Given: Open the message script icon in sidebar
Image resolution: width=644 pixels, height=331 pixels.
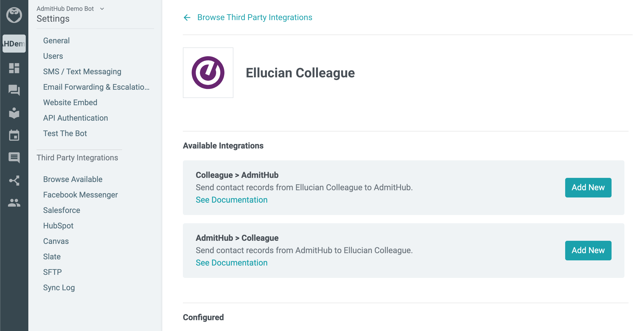Looking at the screenshot, I should [x=14, y=158].
